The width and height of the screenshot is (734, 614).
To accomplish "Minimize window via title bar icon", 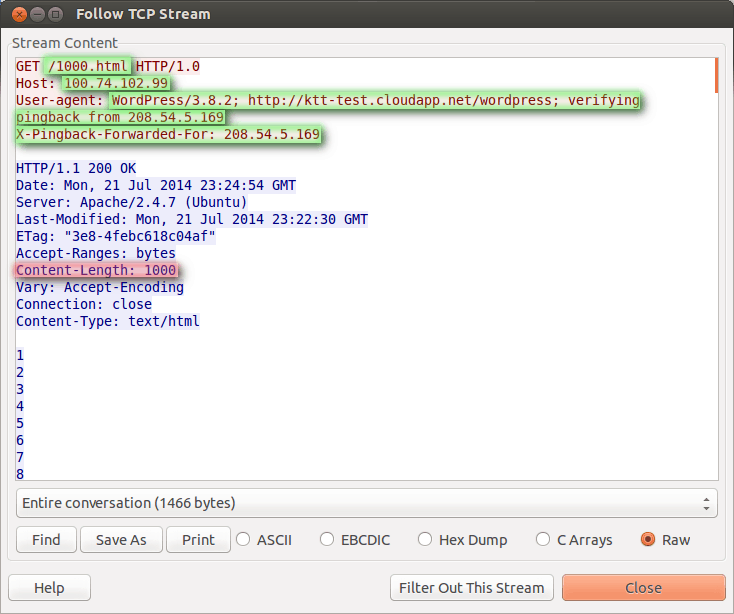I will click(37, 15).
